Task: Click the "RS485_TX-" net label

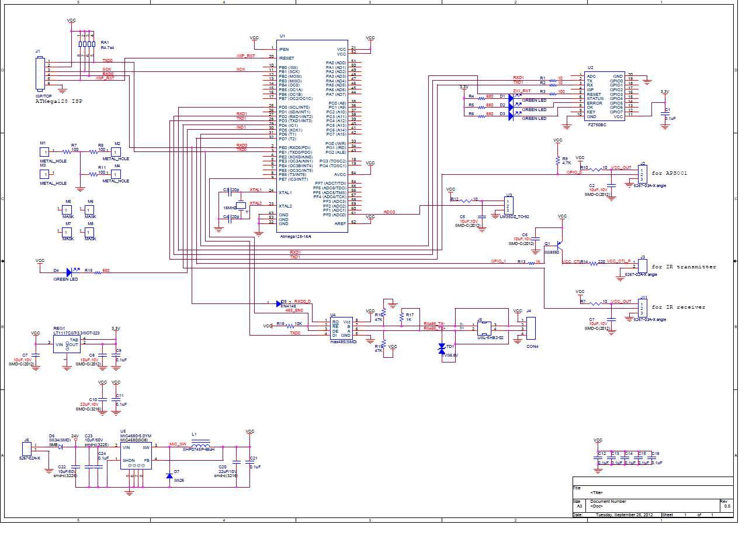Action: (x=434, y=323)
